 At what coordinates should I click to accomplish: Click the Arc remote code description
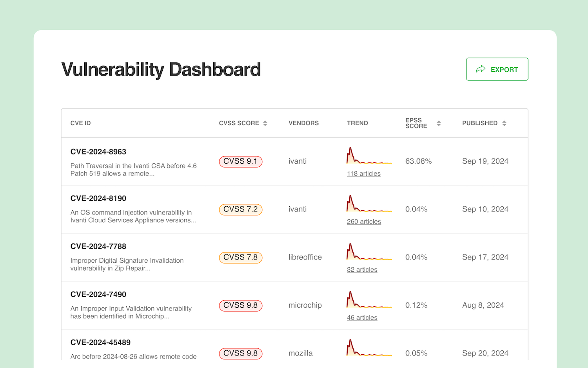(x=134, y=357)
